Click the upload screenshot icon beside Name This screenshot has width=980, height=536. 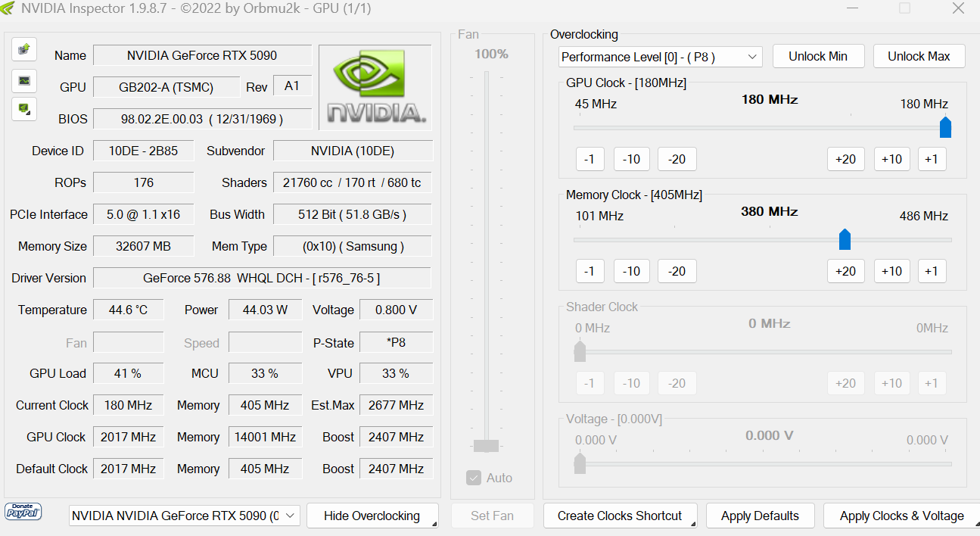(x=24, y=49)
